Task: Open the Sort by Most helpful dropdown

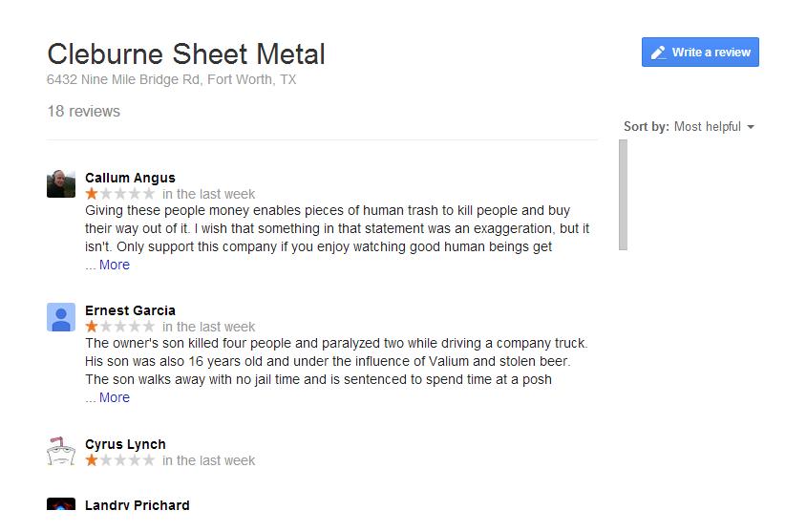Action: [690, 127]
